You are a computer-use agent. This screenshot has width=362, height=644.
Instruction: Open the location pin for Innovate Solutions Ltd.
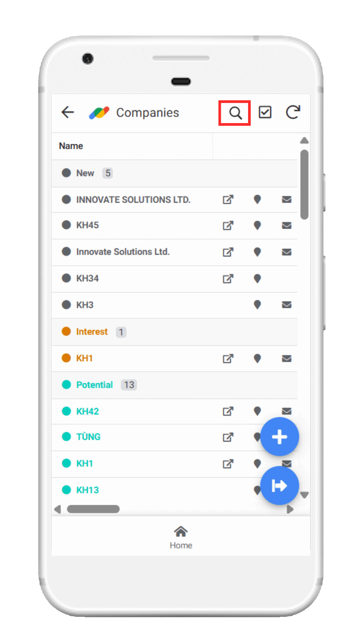(257, 252)
